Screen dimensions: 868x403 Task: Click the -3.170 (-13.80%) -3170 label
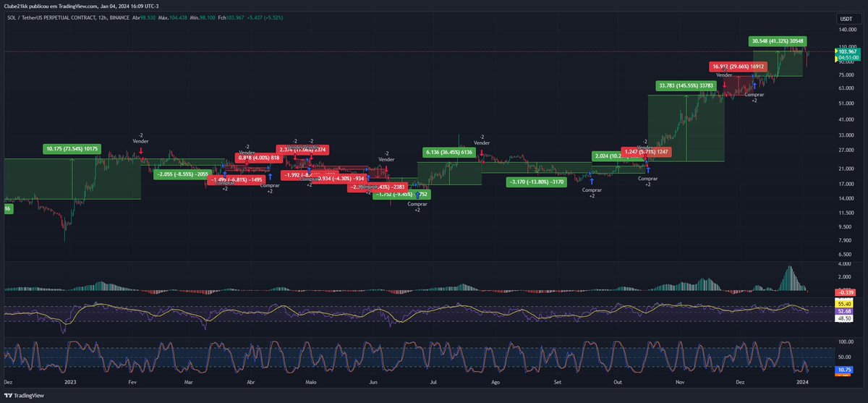tap(536, 182)
